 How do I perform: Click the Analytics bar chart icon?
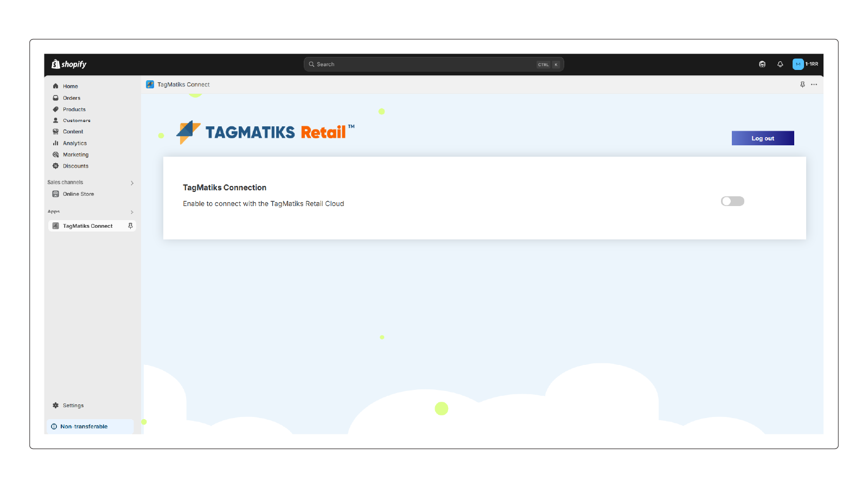click(55, 143)
